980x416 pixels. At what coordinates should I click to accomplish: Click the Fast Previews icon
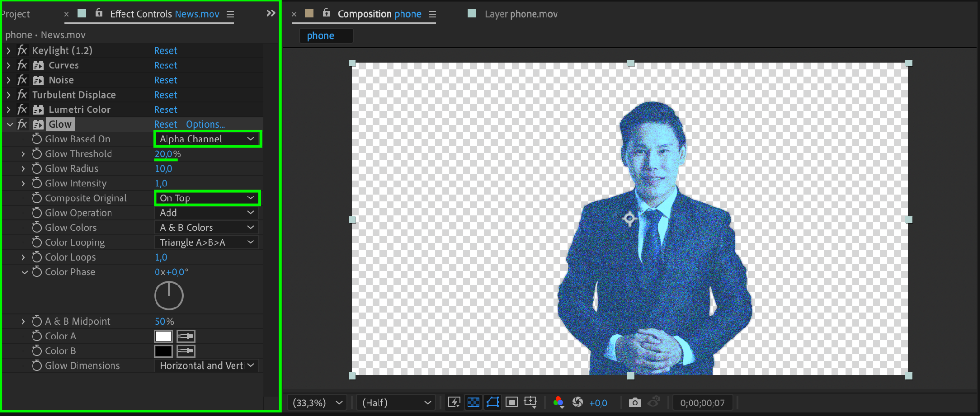click(x=454, y=403)
